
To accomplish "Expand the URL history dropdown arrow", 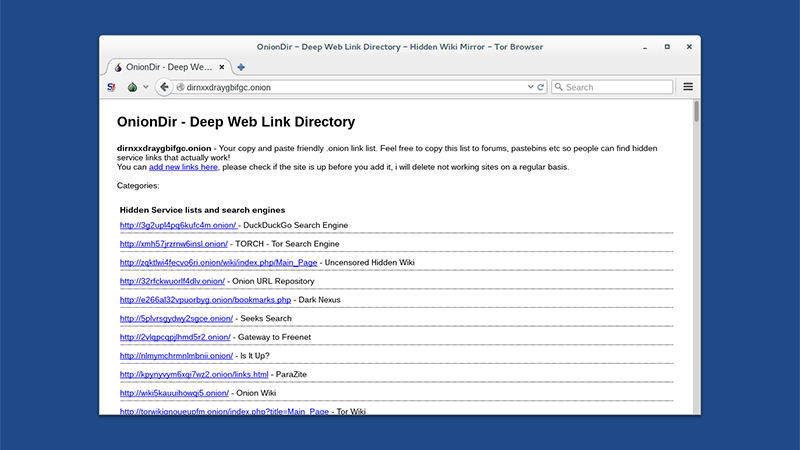I will pyautogui.click(x=530, y=87).
